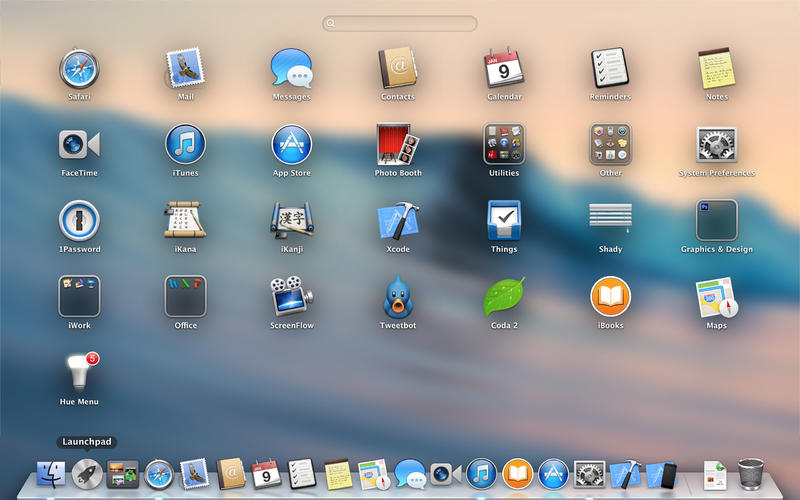
Task: Launch FaceTime from the Launchpad grid
Action: click(79, 145)
